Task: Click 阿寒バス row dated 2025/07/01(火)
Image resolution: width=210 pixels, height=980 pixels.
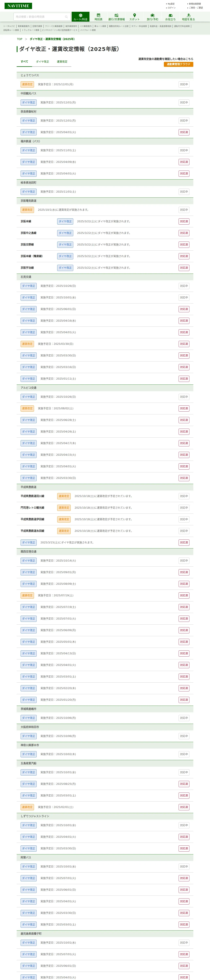Action: tap(105, 878)
